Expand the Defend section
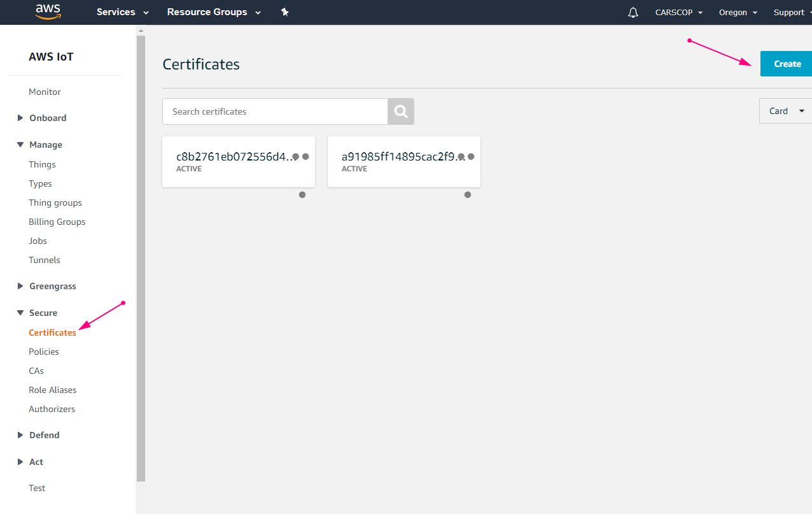The width and height of the screenshot is (812, 514). [38, 435]
